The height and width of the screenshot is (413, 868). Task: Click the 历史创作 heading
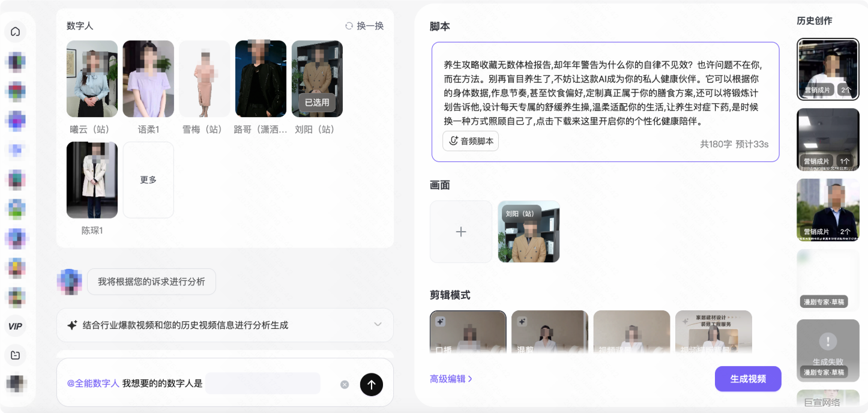(814, 20)
